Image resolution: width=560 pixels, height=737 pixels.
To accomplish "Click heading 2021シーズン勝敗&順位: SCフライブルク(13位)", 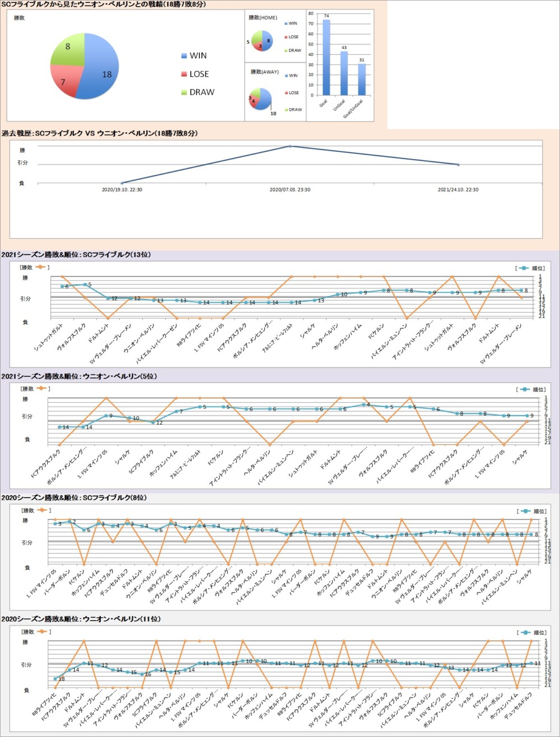I will (76, 255).
